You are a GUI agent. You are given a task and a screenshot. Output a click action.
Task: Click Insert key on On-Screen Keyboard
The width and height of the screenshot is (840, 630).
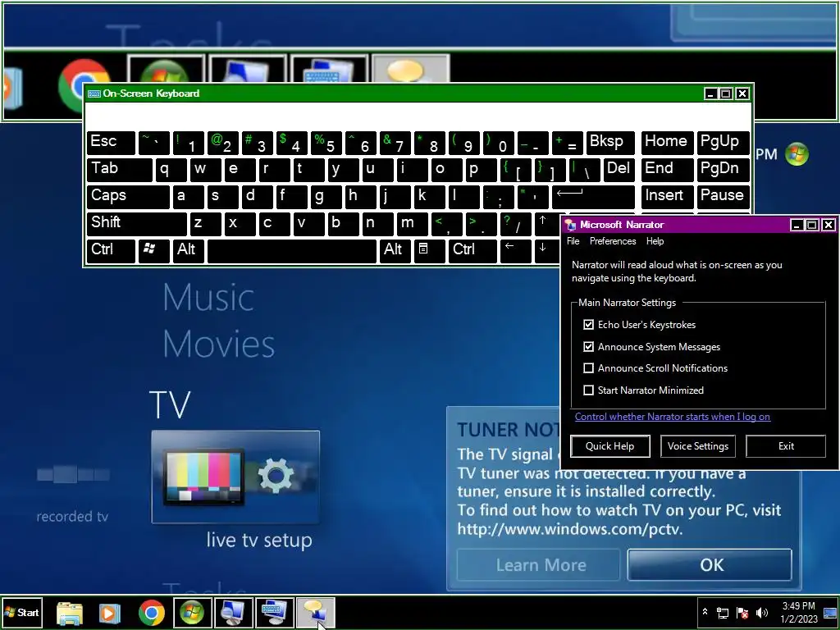[667, 197]
